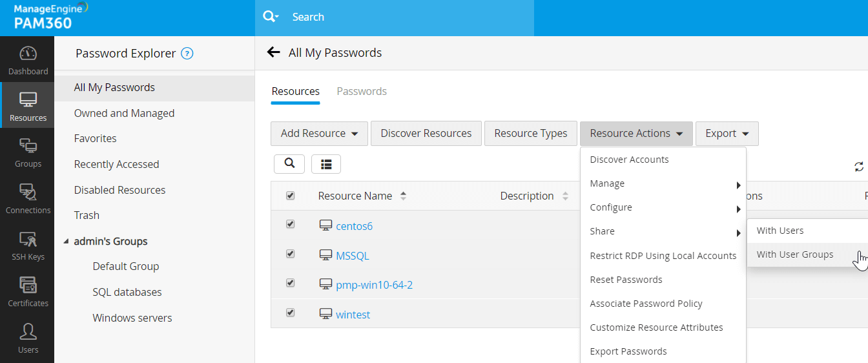
Task: Collapse admin's Groups tree node
Action: [67, 242]
